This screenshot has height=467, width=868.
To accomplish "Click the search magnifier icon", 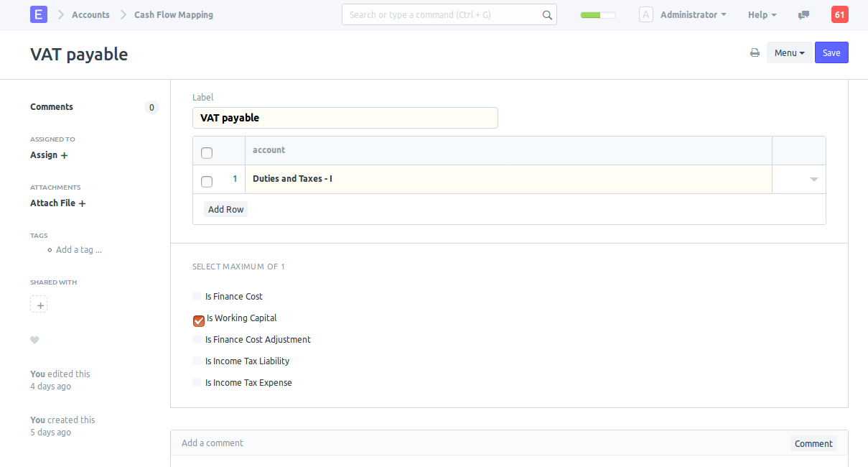I will coord(547,15).
